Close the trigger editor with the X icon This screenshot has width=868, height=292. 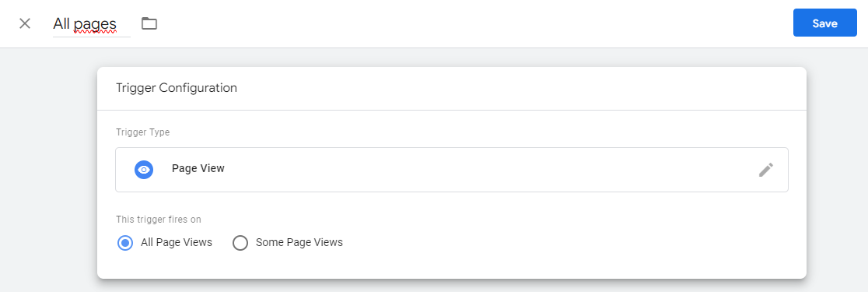[25, 23]
